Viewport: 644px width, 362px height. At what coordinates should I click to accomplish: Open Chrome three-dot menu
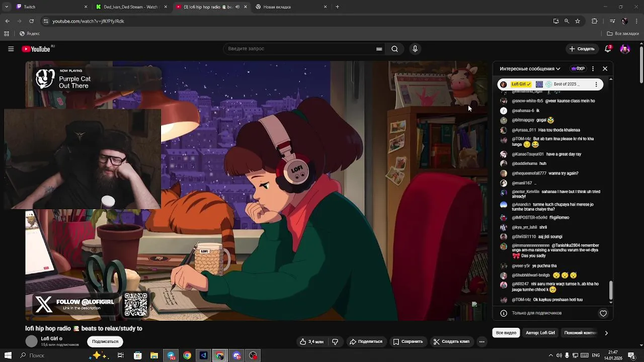point(637,21)
